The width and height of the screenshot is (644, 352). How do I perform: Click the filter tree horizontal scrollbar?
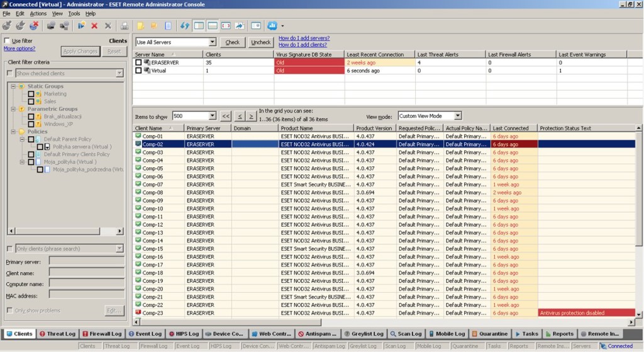tap(65, 231)
